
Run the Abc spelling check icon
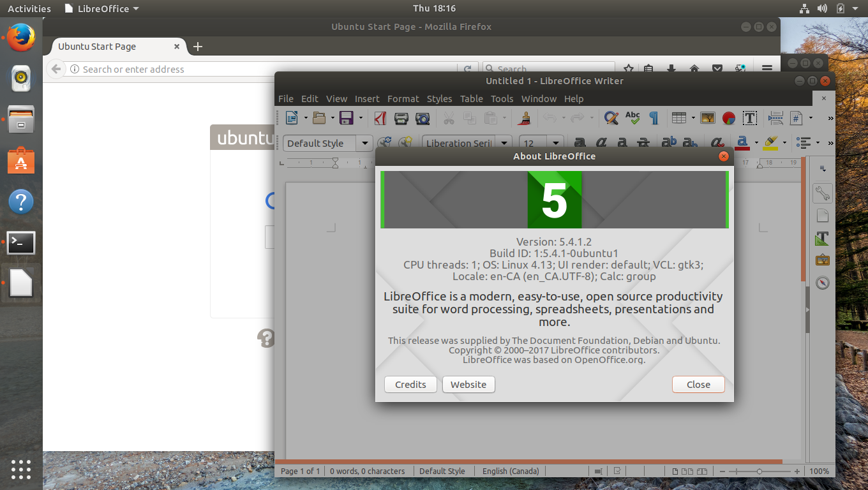[632, 118]
